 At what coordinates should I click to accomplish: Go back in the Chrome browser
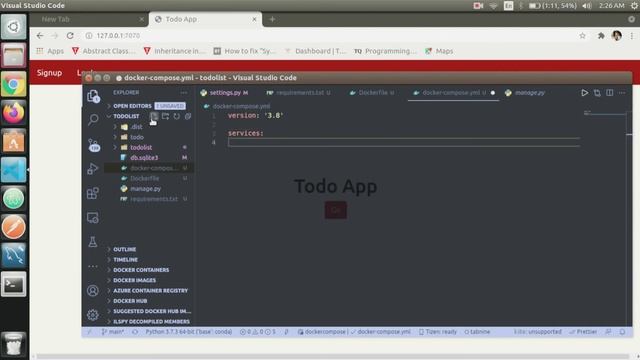pos(40,36)
